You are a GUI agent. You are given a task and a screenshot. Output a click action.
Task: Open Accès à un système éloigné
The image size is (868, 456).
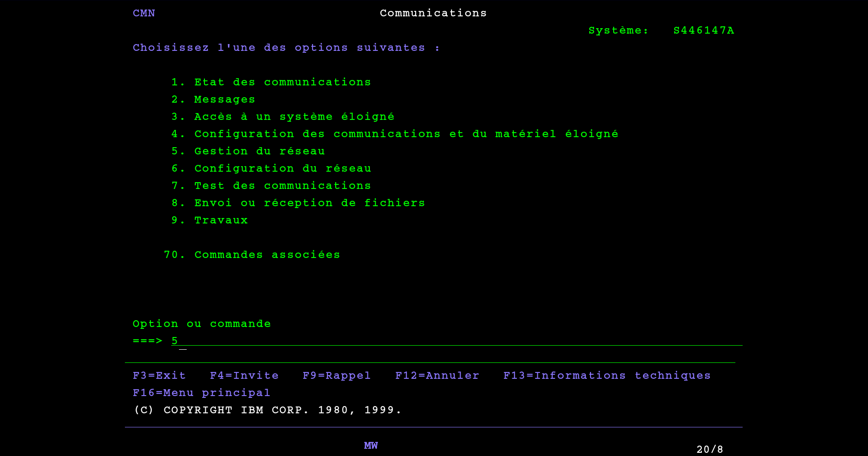(294, 117)
